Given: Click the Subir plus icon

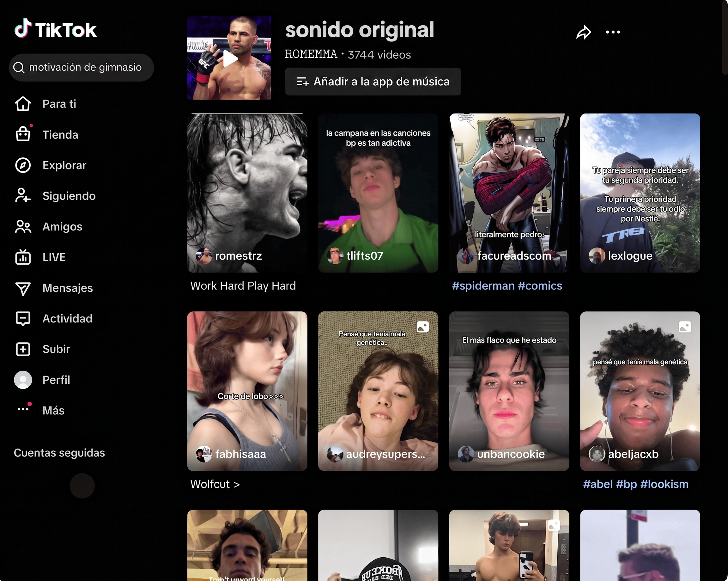Looking at the screenshot, I should (x=23, y=349).
